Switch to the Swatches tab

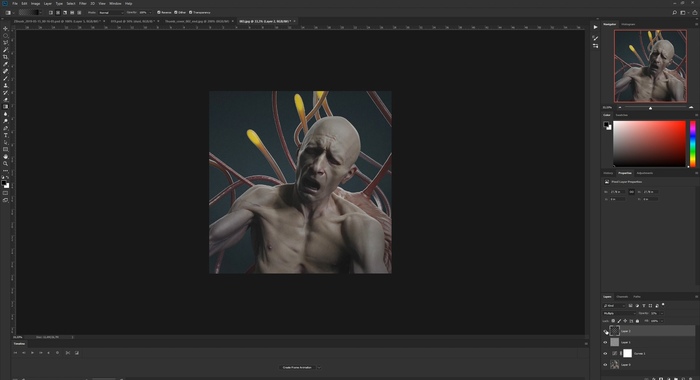[x=621, y=115]
